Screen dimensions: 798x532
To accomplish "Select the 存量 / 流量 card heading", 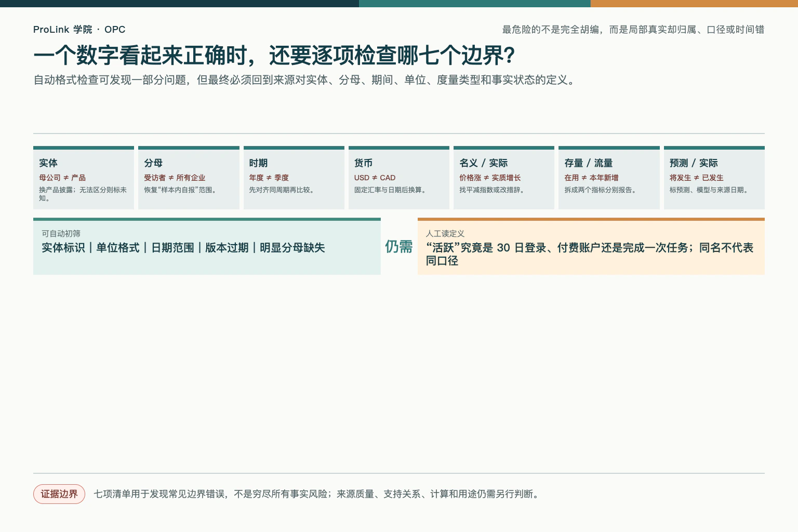I will pos(589,163).
